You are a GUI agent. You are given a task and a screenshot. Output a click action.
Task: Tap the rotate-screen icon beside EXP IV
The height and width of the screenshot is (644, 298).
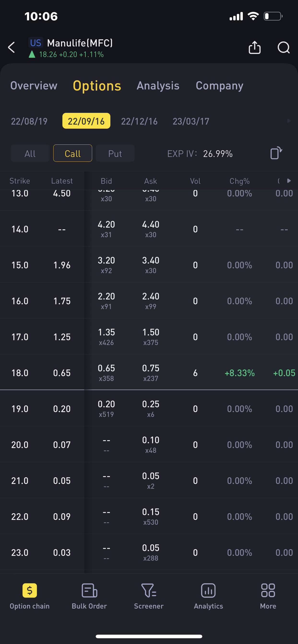pyautogui.click(x=276, y=153)
